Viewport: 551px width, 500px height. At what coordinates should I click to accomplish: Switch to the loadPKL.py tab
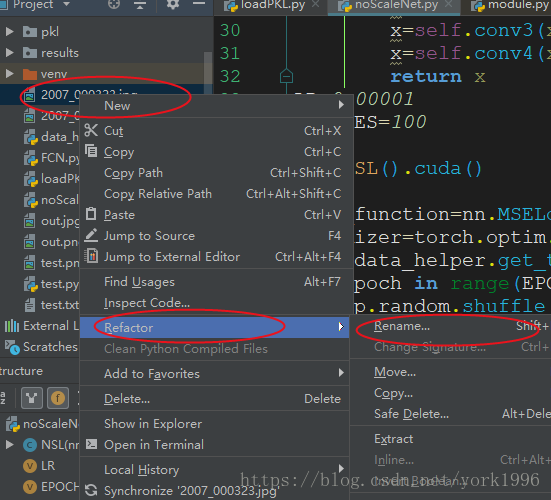272,5
